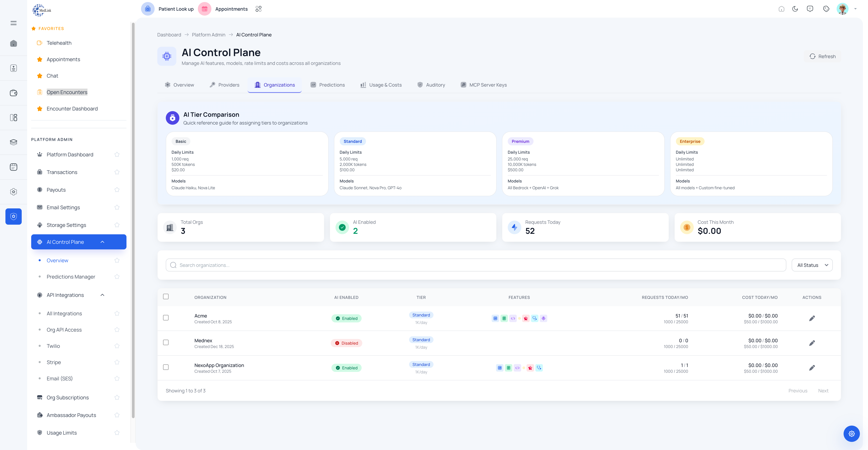Open the layers icon in the left rail
868x450 pixels.
click(x=14, y=142)
